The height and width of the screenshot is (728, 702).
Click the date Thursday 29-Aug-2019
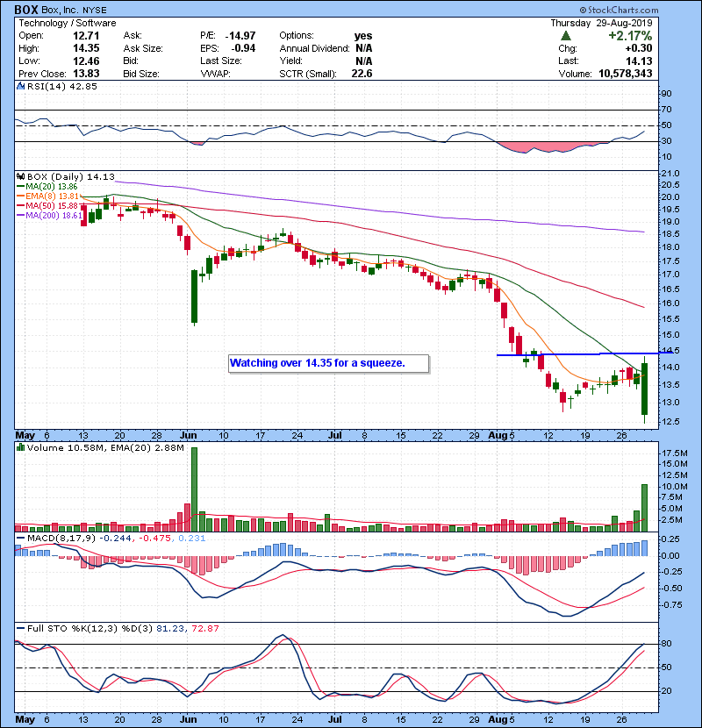(x=601, y=23)
